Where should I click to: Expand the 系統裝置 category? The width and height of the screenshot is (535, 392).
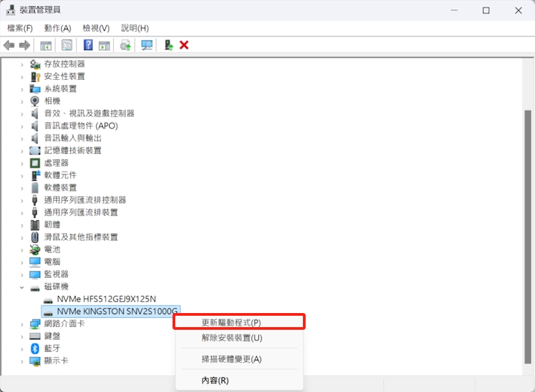[x=22, y=89]
